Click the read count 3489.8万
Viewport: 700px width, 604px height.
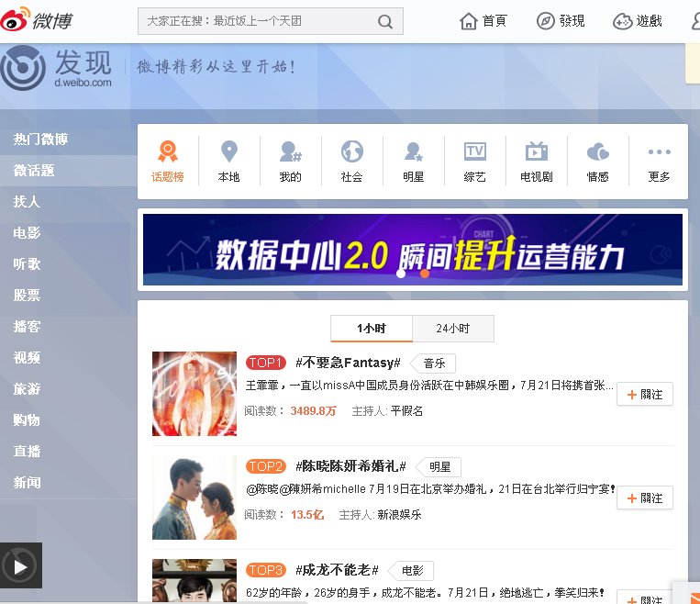click(313, 411)
